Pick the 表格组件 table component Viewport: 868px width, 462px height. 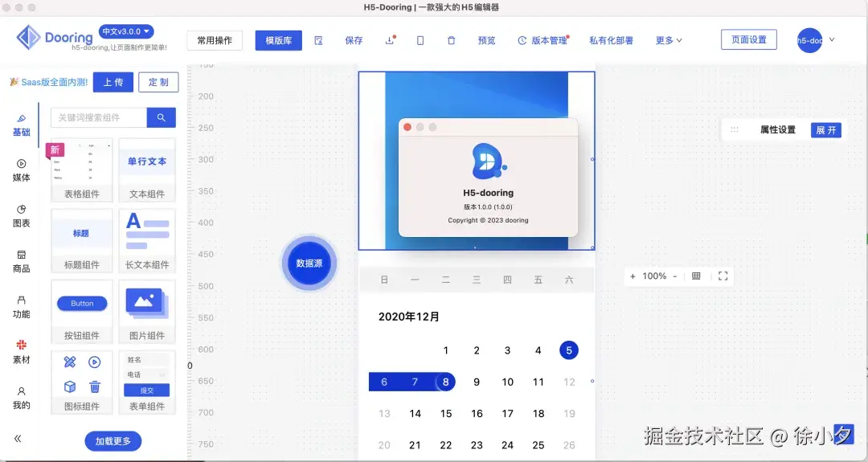click(82, 170)
